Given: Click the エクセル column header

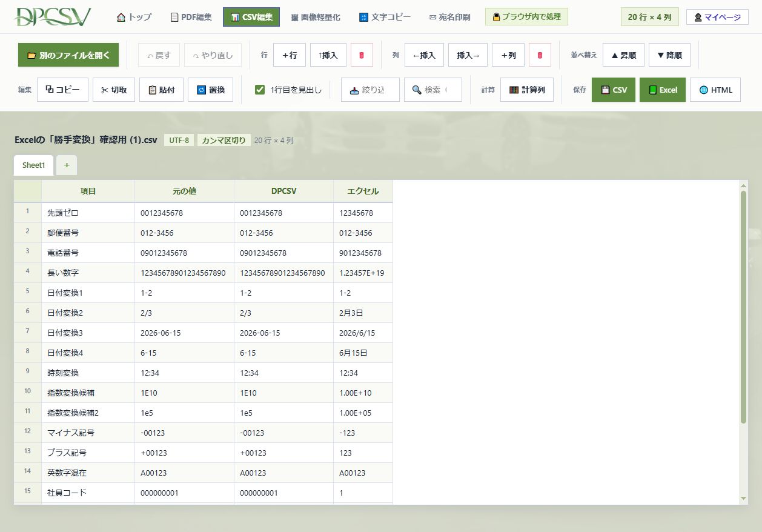Looking at the screenshot, I should tap(363, 191).
